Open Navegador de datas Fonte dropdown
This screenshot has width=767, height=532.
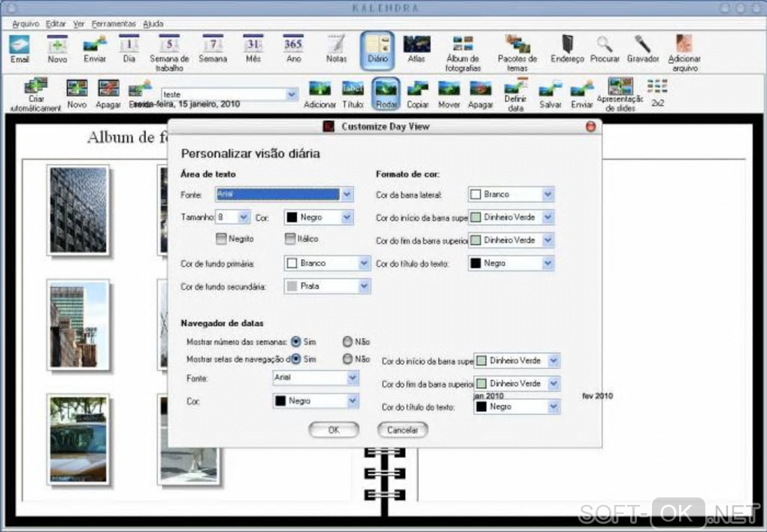(x=353, y=377)
